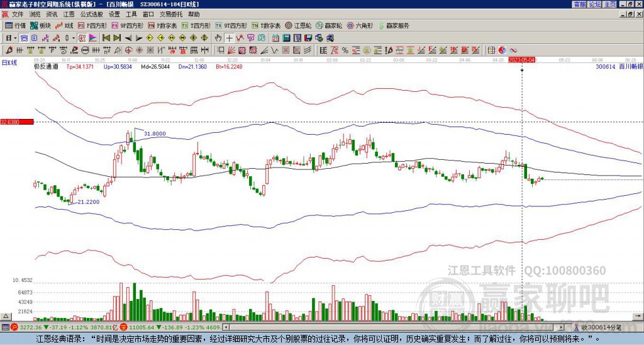Click the red 32.6380 price label

pos(16,122)
